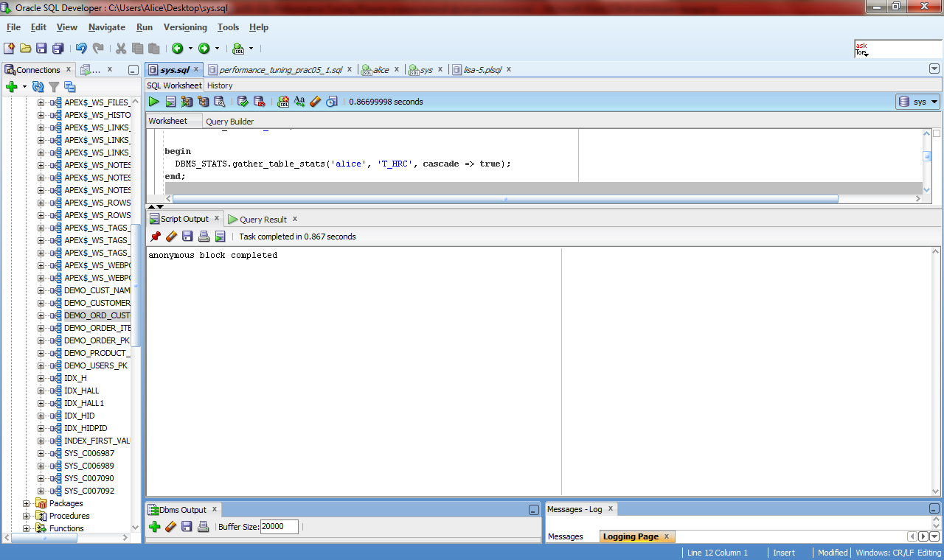Click the Buffer Size input field
Screen dimensions: 944x560
(x=280, y=527)
